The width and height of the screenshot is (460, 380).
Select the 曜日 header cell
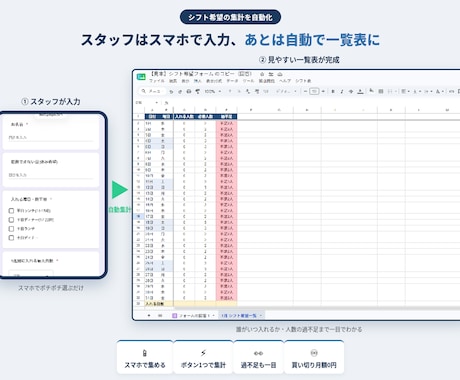(x=166, y=116)
